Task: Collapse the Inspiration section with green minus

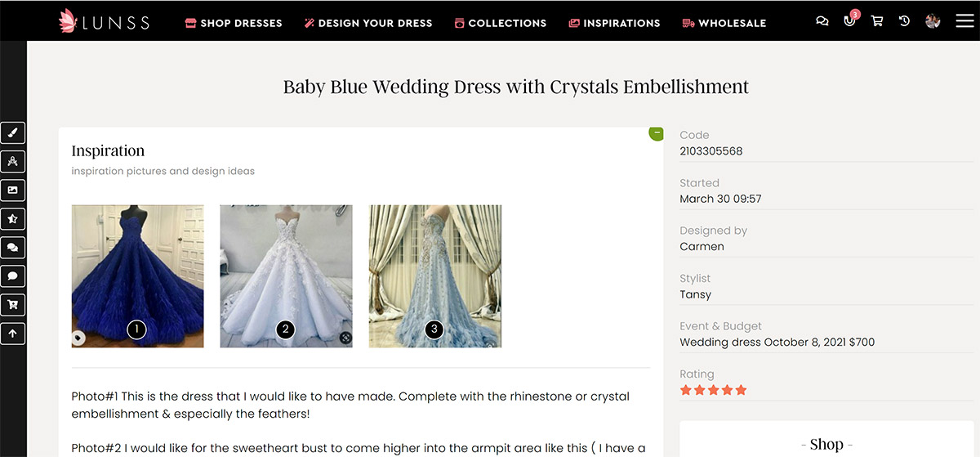Action: 657,132
